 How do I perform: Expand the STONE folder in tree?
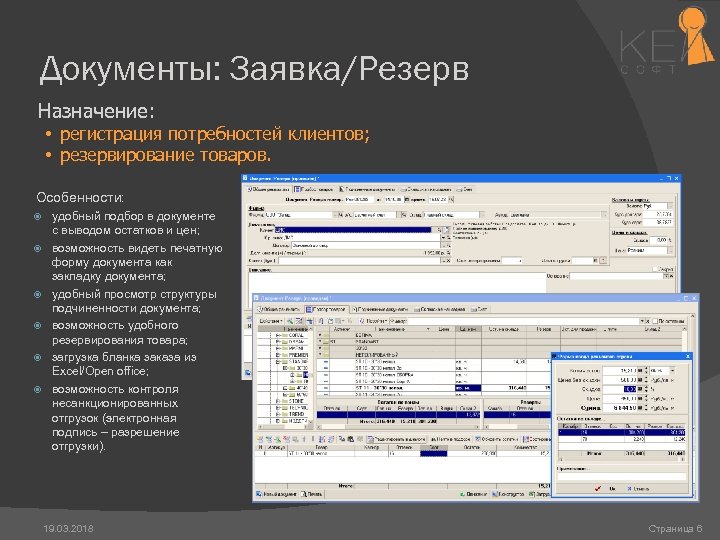click(278, 401)
